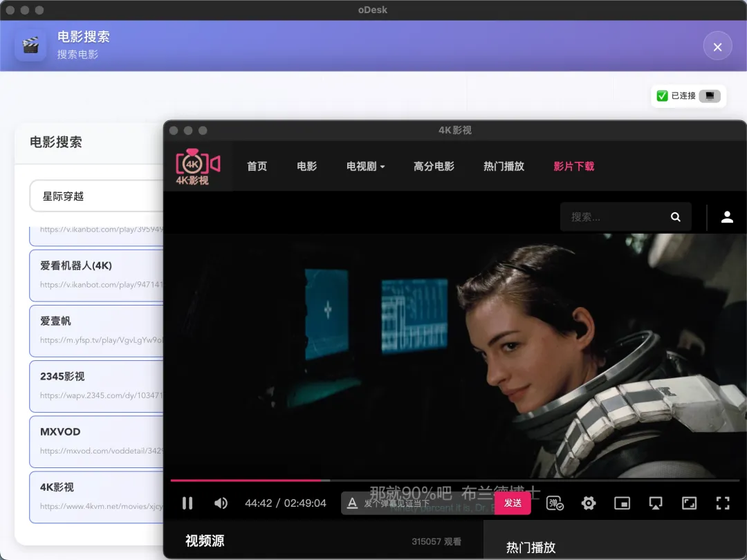This screenshot has height=560, width=747.
Task: Open the MXVOD search result
Action: point(98,441)
